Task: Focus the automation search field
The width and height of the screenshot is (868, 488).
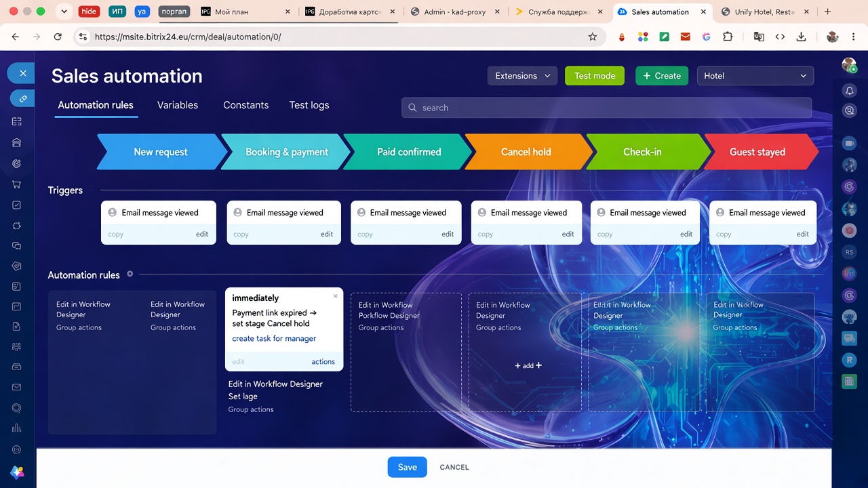Action: (x=607, y=108)
